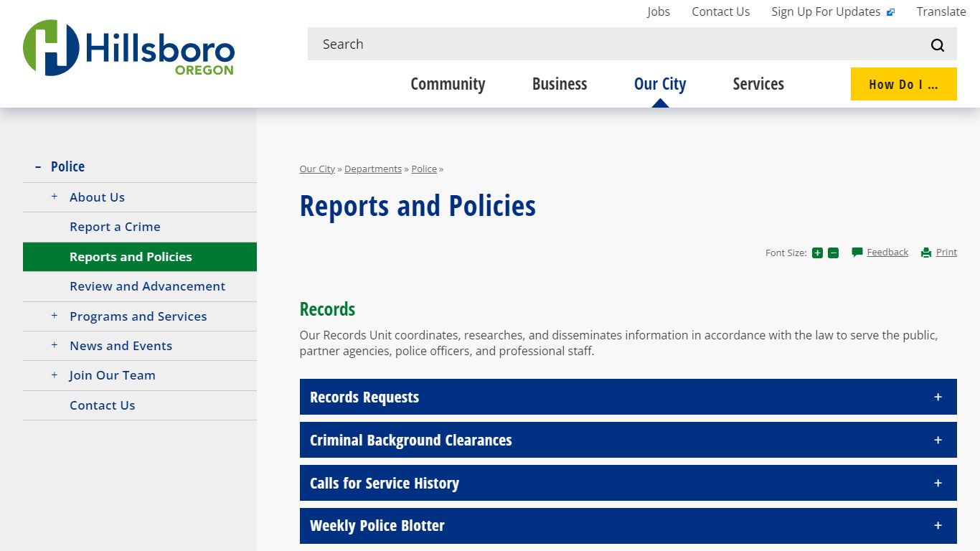
Task: Click the Translate link
Action: [941, 11]
